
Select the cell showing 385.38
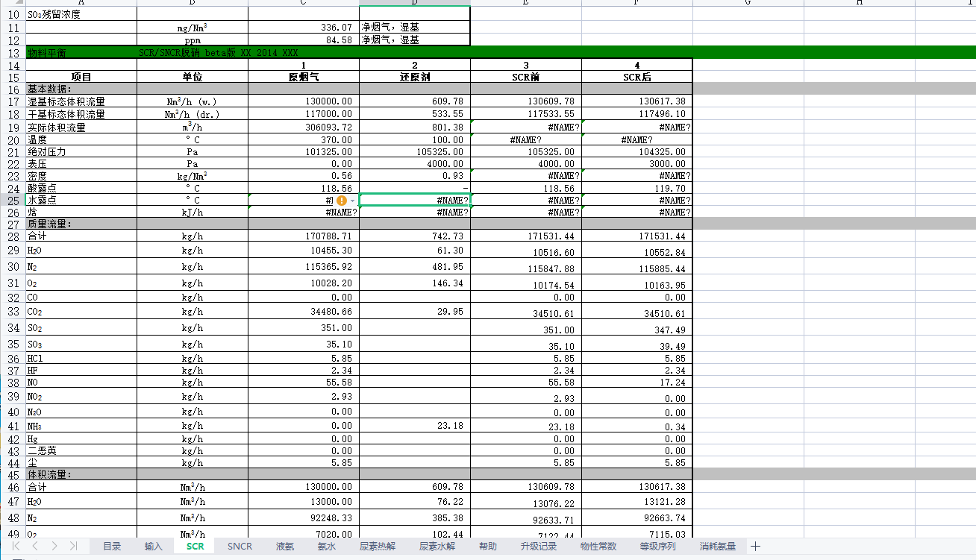tap(415, 517)
